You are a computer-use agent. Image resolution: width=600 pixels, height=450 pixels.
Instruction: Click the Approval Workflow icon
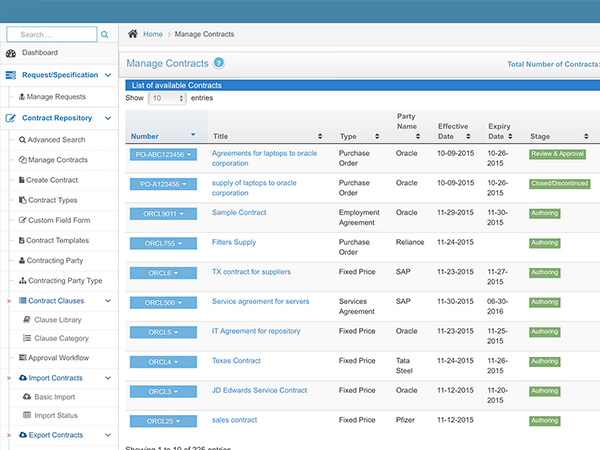coord(23,358)
